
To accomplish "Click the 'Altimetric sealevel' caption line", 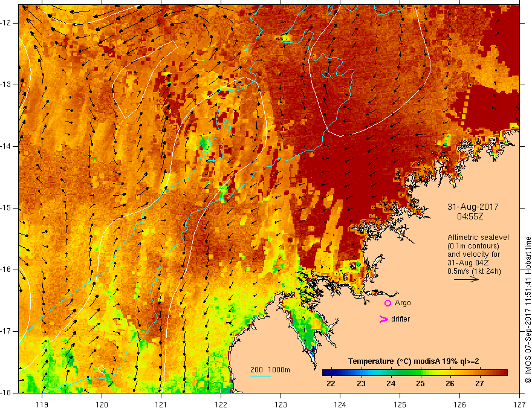I will point(478,238).
